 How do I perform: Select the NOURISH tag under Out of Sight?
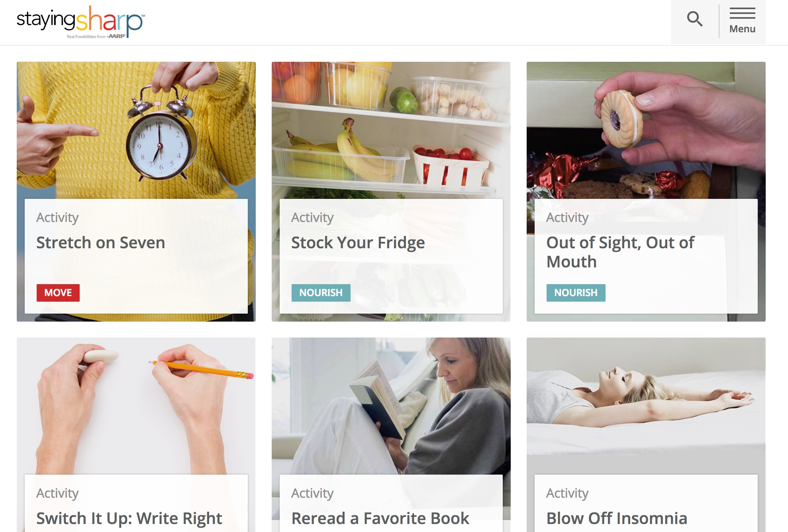576,293
